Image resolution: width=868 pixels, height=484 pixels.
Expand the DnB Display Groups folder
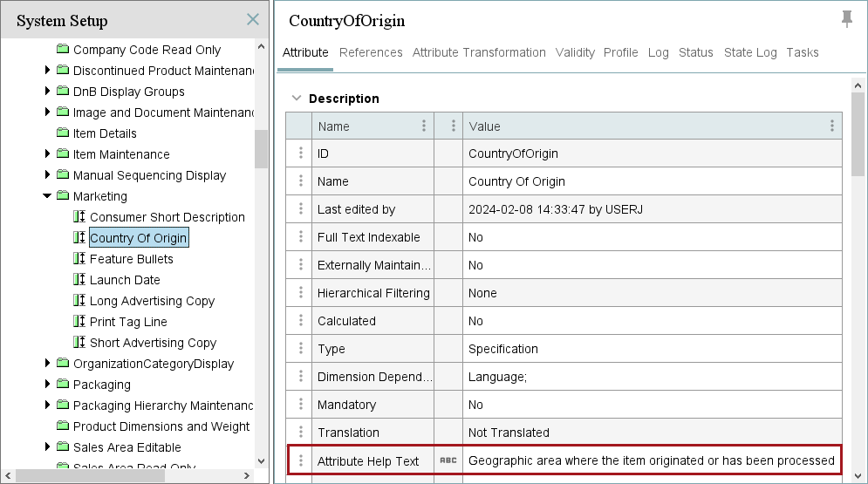click(48, 92)
